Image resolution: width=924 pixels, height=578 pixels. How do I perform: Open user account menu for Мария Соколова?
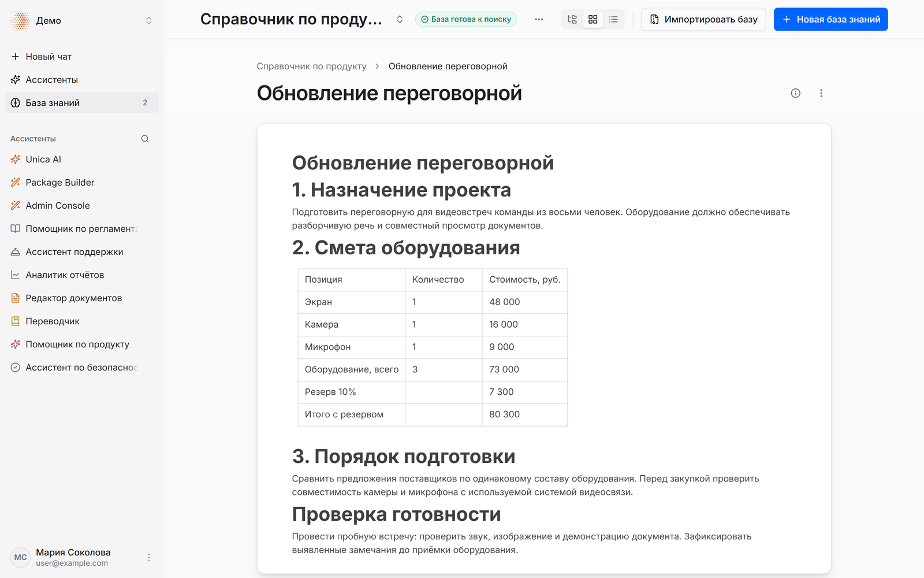148,558
